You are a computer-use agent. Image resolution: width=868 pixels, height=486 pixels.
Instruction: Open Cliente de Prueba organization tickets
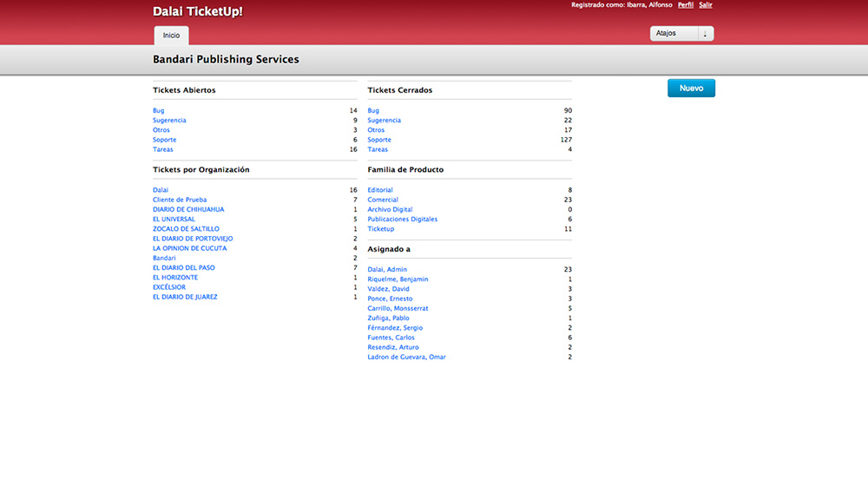(x=180, y=200)
